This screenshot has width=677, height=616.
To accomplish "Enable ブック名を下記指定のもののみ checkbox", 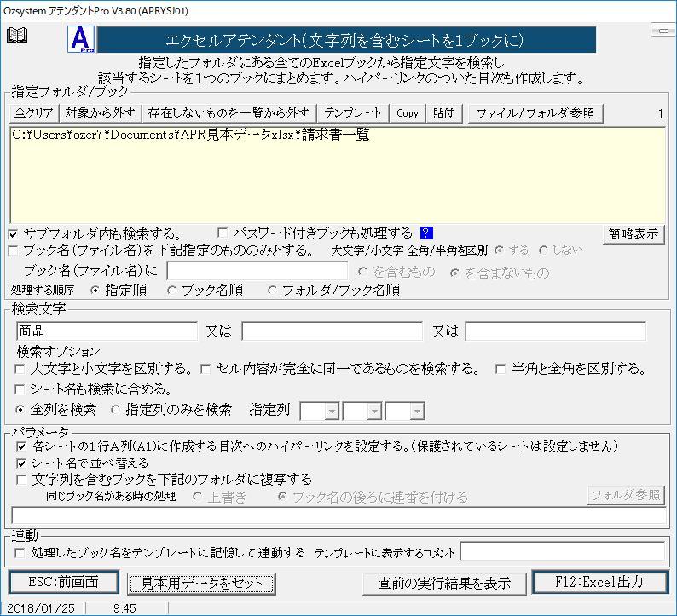I will tap(14, 250).
